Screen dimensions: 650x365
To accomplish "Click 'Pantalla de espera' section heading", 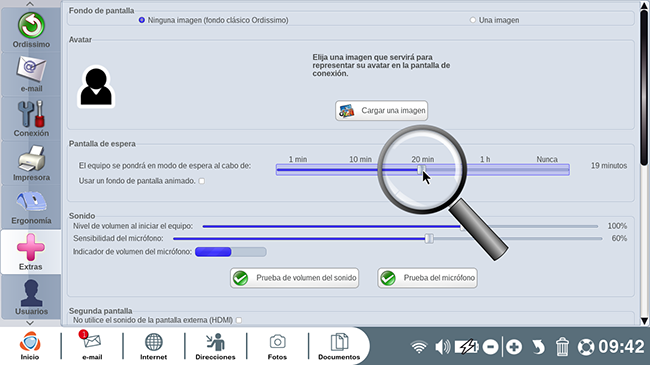I will tap(102, 144).
